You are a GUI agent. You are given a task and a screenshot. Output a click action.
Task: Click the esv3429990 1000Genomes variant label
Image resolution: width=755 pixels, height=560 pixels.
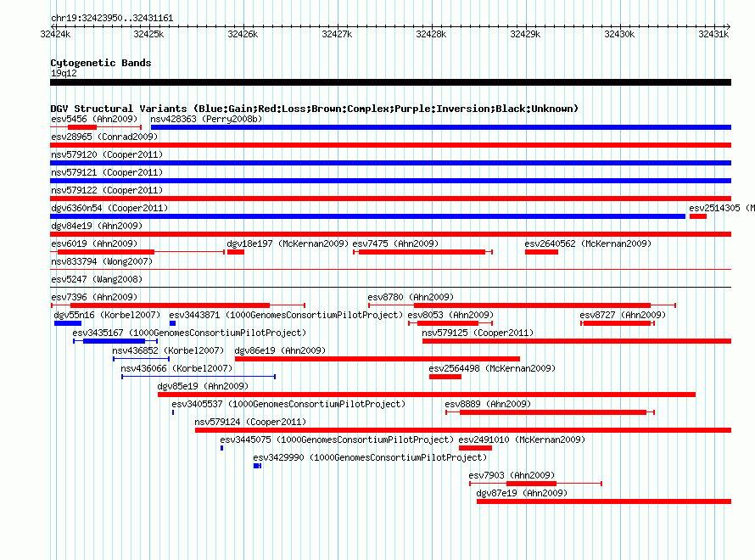click(370, 457)
